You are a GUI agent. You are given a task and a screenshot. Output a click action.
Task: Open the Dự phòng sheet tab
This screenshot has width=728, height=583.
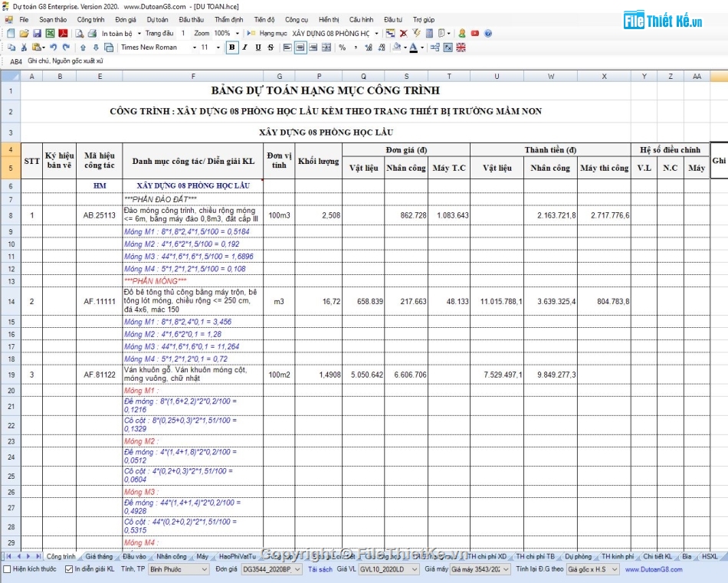click(x=578, y=556)
